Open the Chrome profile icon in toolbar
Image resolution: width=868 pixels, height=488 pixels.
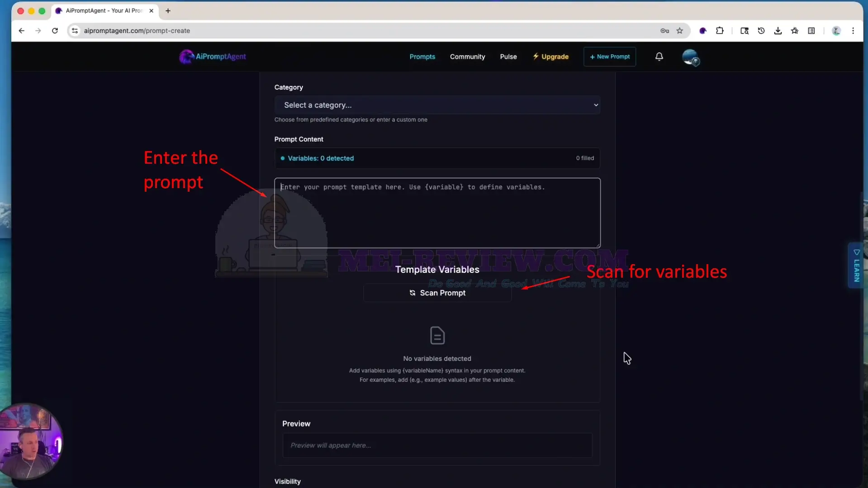point(836,31)
